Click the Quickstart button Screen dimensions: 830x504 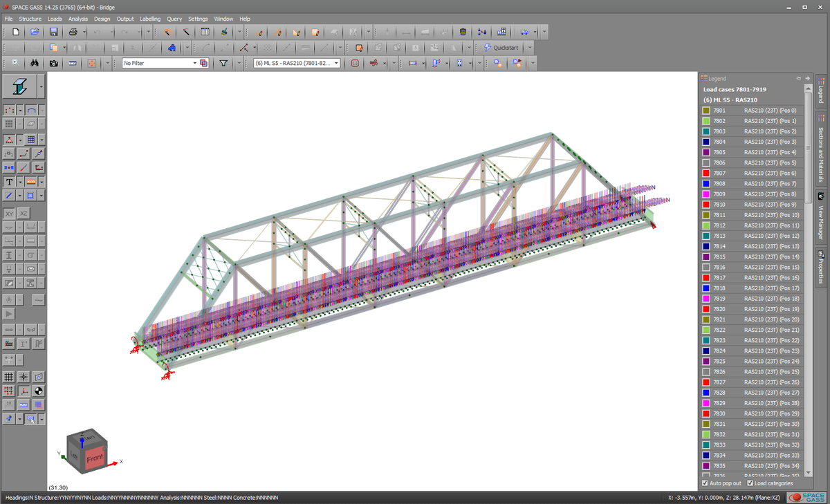pyautogui.click(x=501, y=48)
